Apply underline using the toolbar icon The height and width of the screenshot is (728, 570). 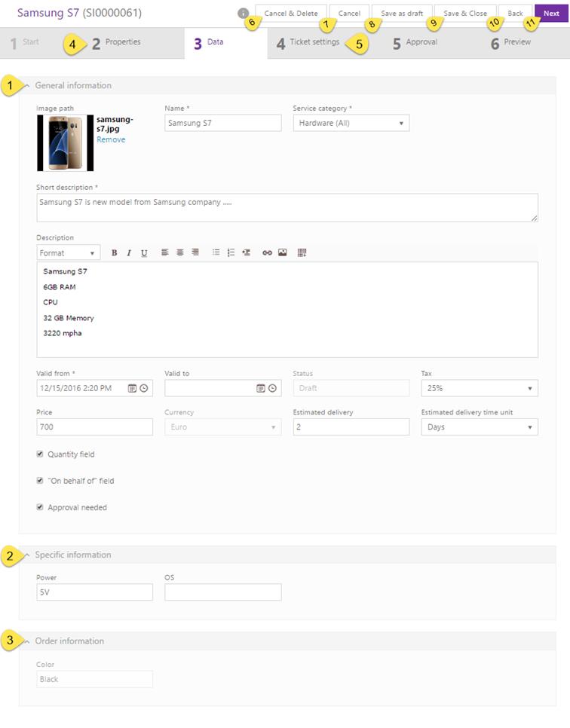coord(144,253)
